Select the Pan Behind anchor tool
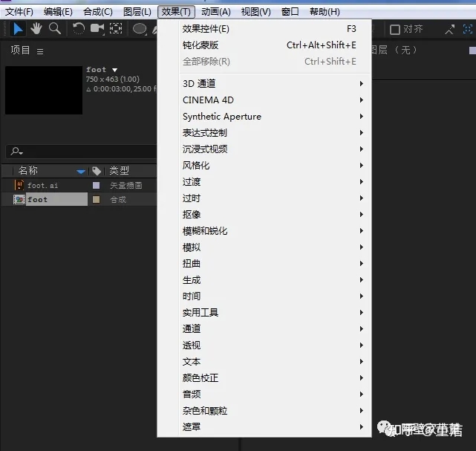The image size is (476, 451). click(x=116, y=28)
